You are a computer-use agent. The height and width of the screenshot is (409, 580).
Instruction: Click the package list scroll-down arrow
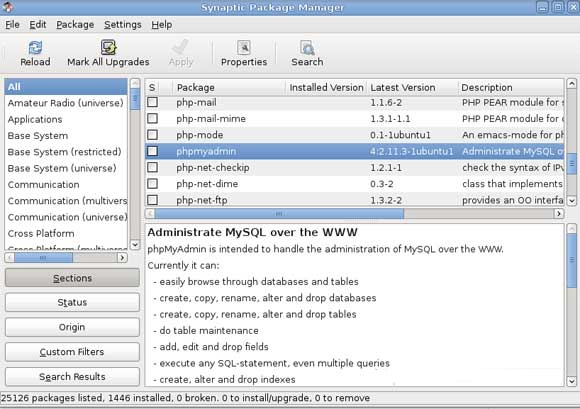571,201
